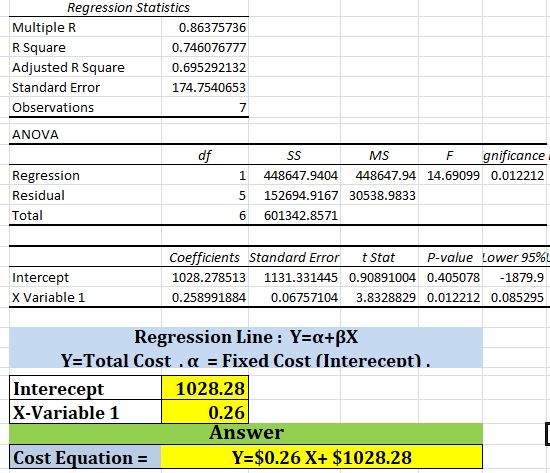The width and height of the screenshot is (550, 473).
Task: Click the bold Interecept label cell
Action: point(85,388)
